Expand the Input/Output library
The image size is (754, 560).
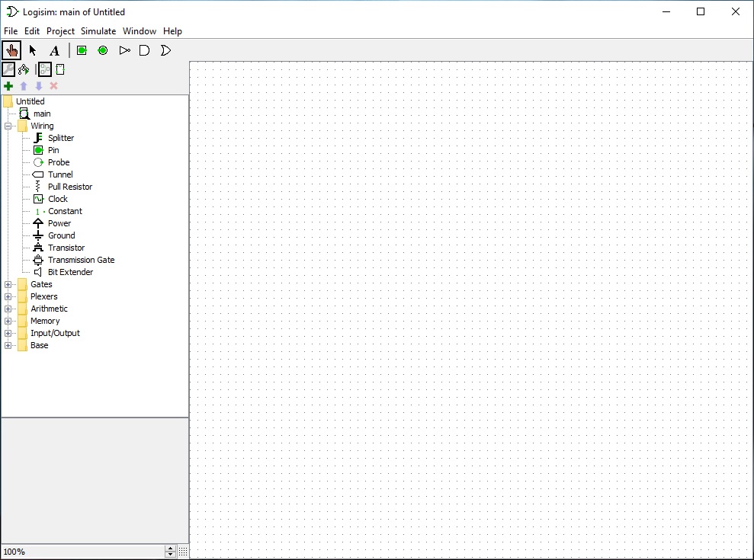[x=8, y=333]
